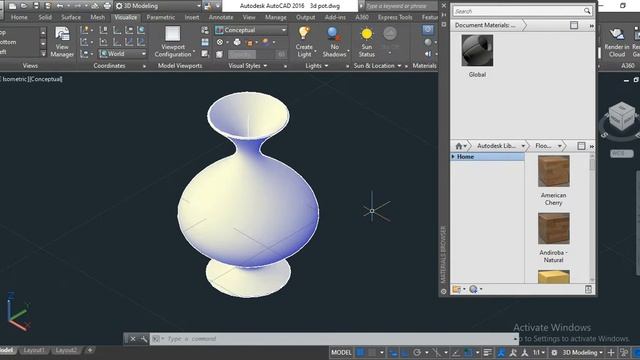Switch to the Surface ribbon tab

(71, 17)
